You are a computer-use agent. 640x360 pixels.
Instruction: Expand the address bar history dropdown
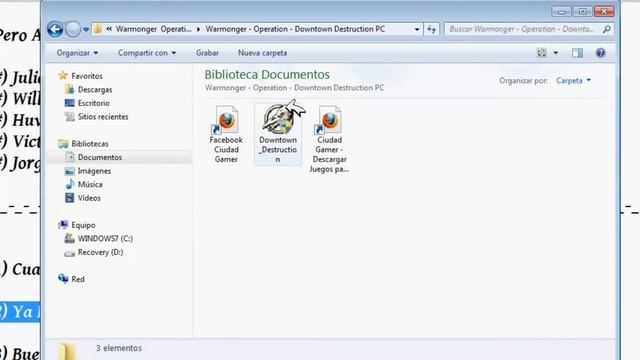coord(417,29)
